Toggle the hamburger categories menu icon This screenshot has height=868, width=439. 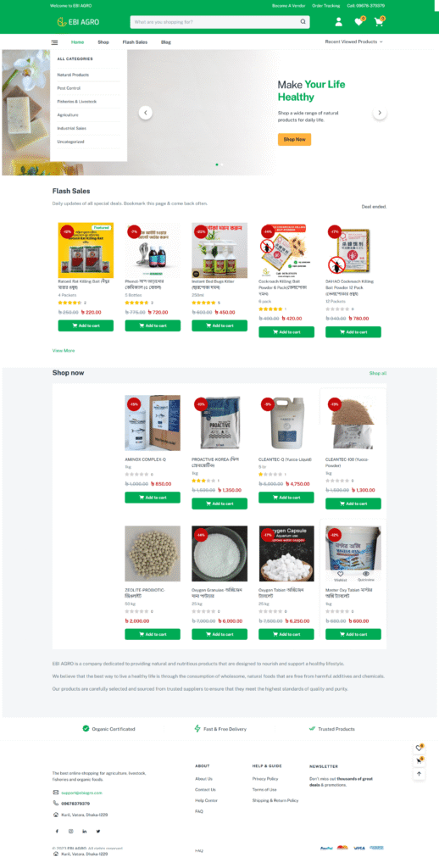point(55,42)
